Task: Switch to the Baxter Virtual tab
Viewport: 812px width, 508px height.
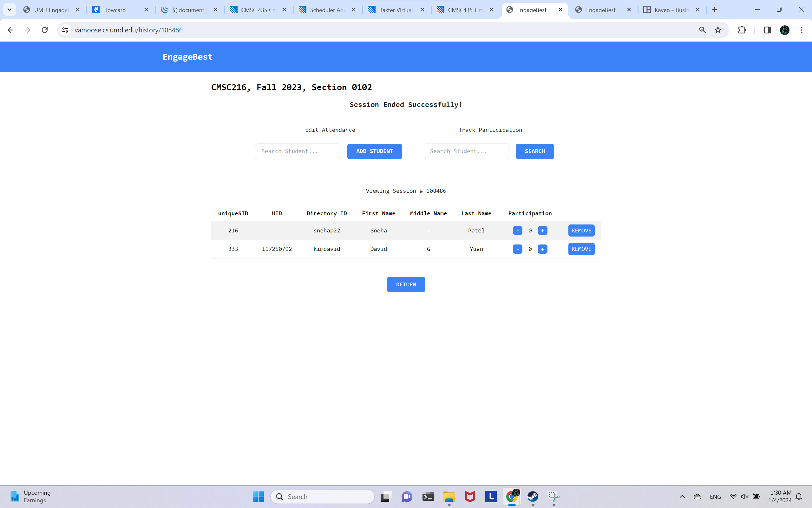Action: (x=396, y=10)
